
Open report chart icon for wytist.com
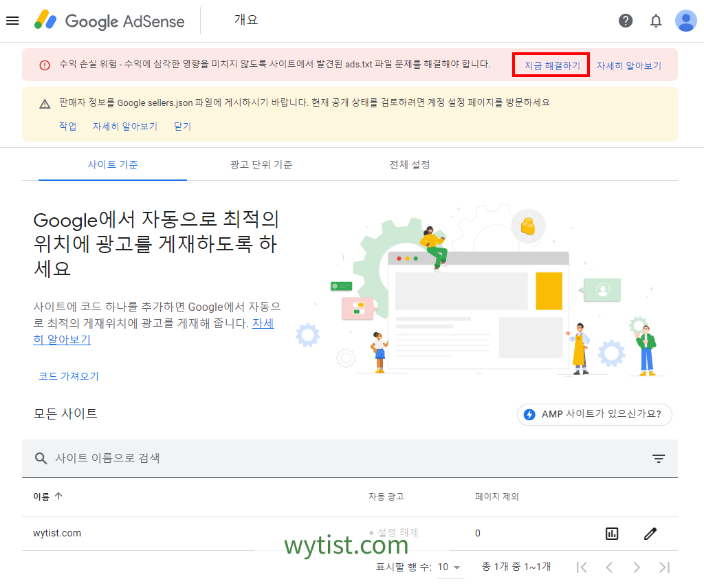pyautogui.click(x=612, y=533)
